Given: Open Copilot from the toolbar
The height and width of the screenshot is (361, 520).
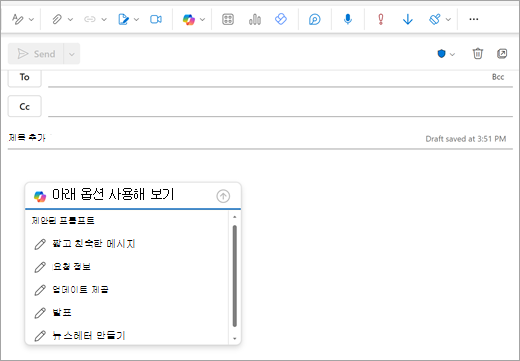Looking at the screenshot, I should (x=189, y=19).
